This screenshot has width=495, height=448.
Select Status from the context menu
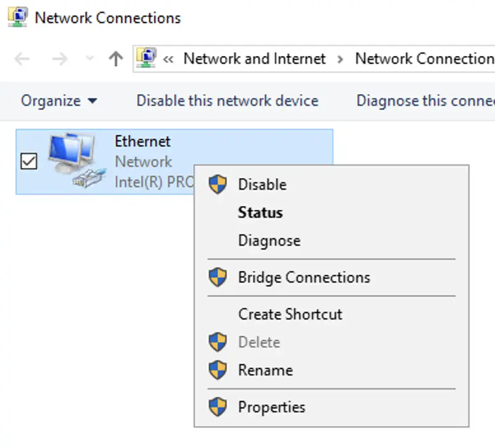[260, 213]
